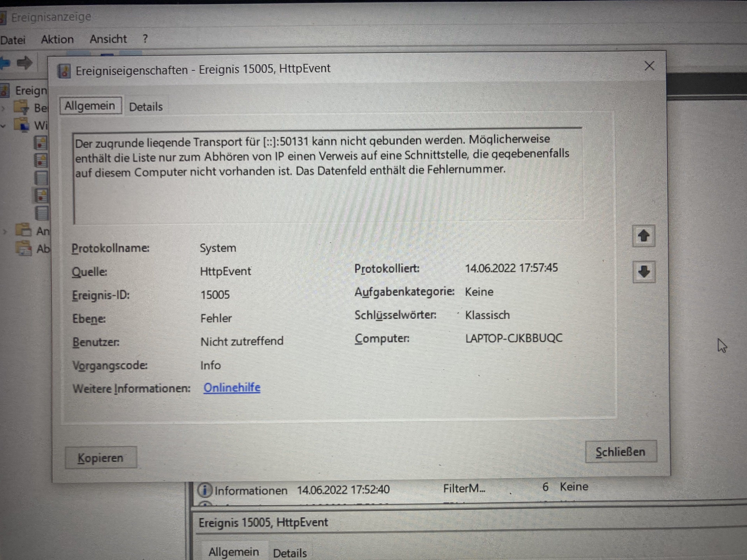Screen dimensions: 747x560
Task: Select the highlighted System log icon in tree
Action: coord(41,195)
